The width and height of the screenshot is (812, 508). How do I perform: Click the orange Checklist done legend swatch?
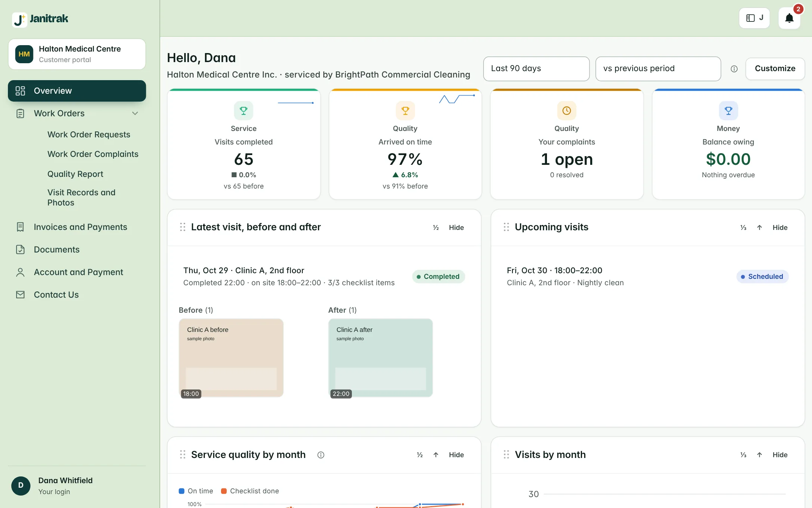(x=224, y=491)
